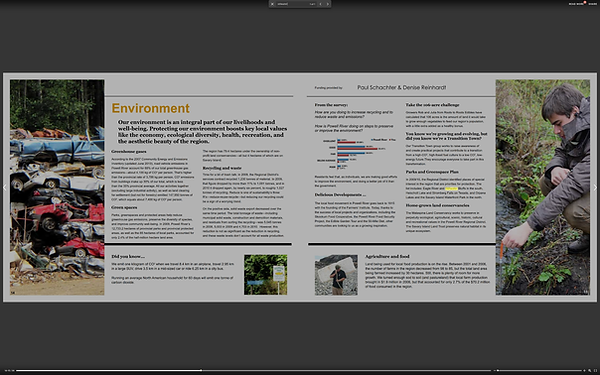This screenshot has height=375, width=600.
Task: Click the crushed cars photo
Action: [57, 187]
